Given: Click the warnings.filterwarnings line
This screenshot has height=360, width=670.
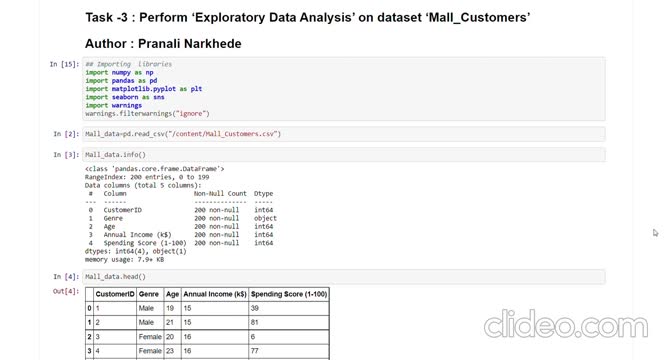Looking at the screenshot, I should [x=147, y=114].
